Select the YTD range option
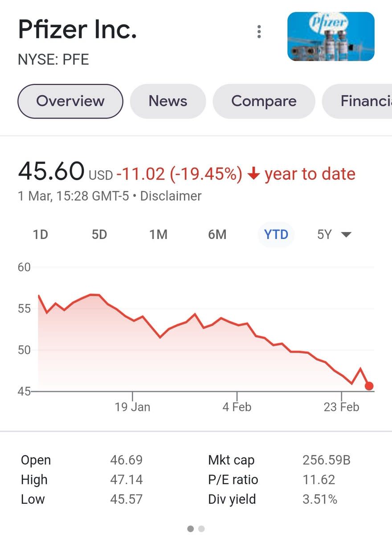This screenshot has width=392, height=535. click(x=276, y=235)
